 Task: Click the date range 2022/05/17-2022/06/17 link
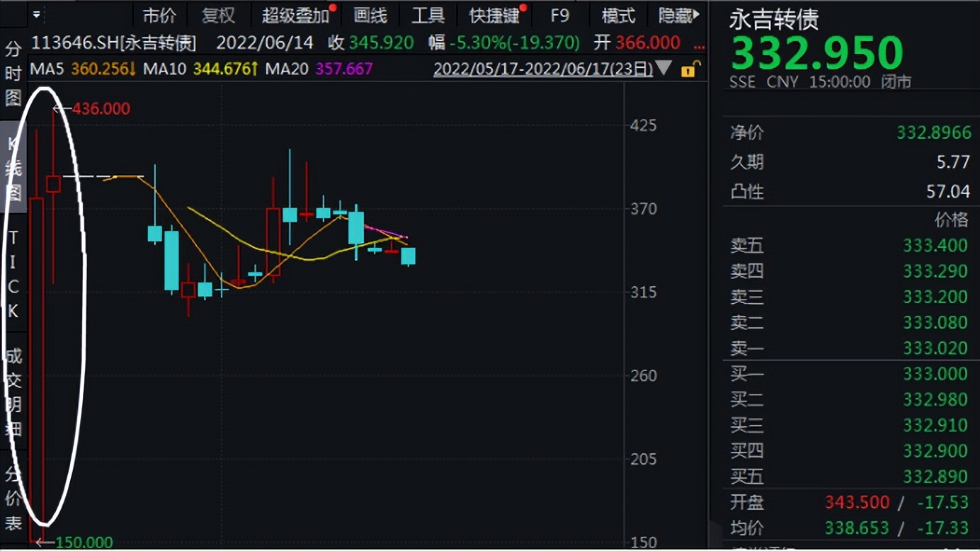(x=542, y=69)
